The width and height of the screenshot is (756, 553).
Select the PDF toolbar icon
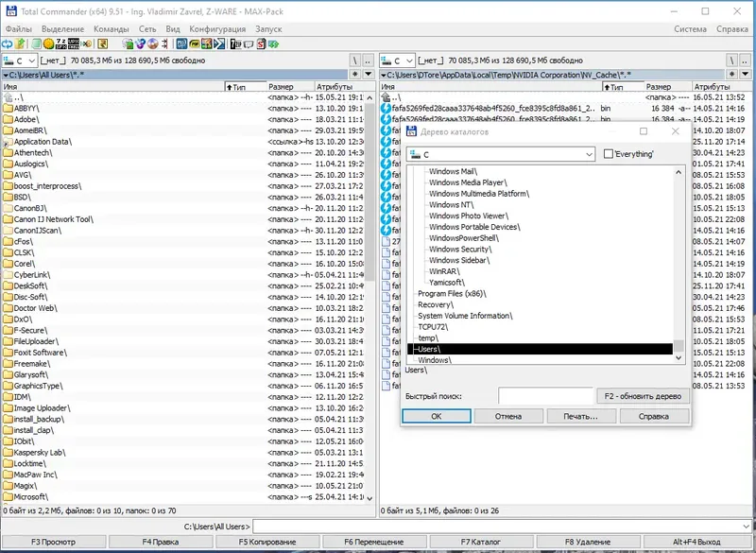click(192, 43)
